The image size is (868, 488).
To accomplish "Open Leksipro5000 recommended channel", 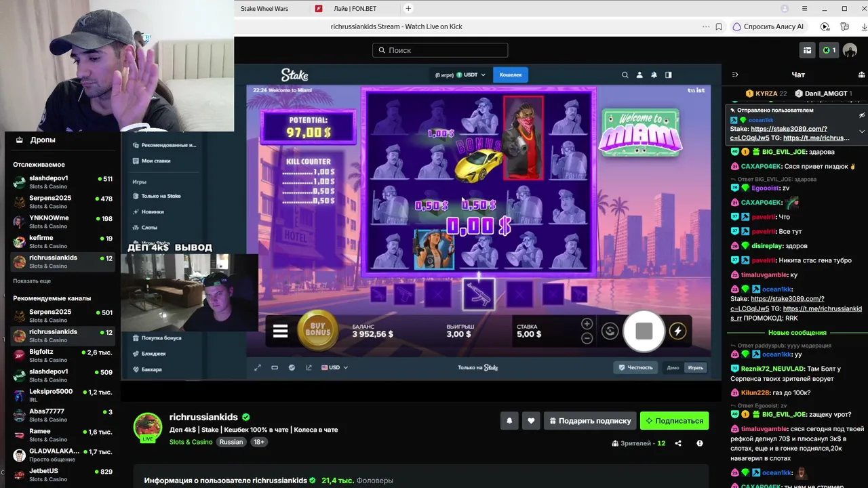I will [x=62, y=395].
